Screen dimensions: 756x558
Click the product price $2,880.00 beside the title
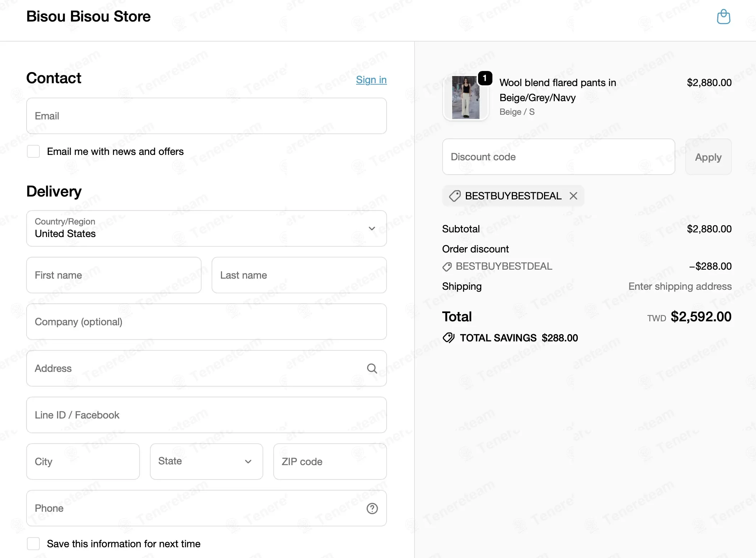[709, 82]
